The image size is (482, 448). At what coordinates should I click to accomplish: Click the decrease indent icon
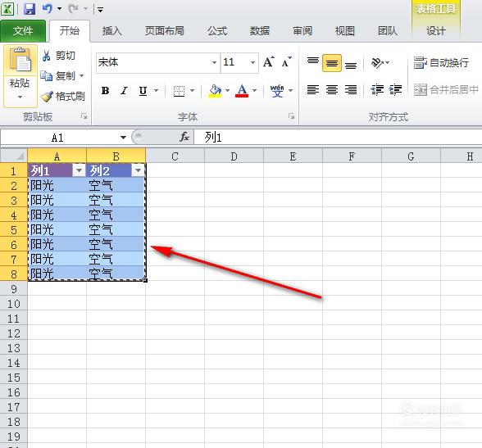377,89
